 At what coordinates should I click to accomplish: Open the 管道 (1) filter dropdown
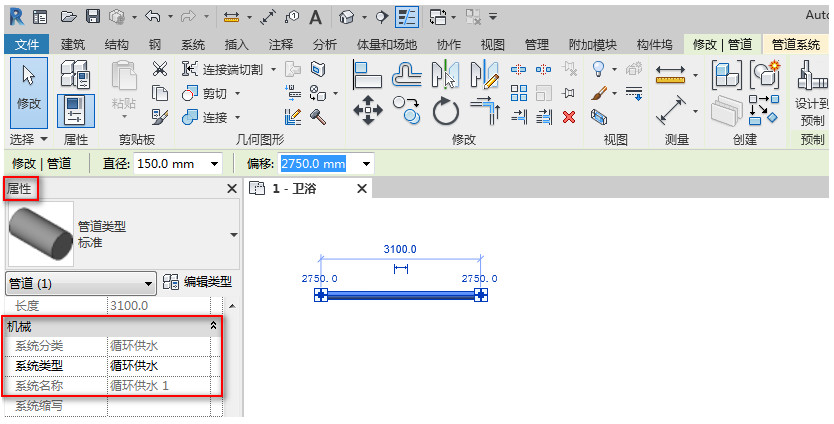81,284
